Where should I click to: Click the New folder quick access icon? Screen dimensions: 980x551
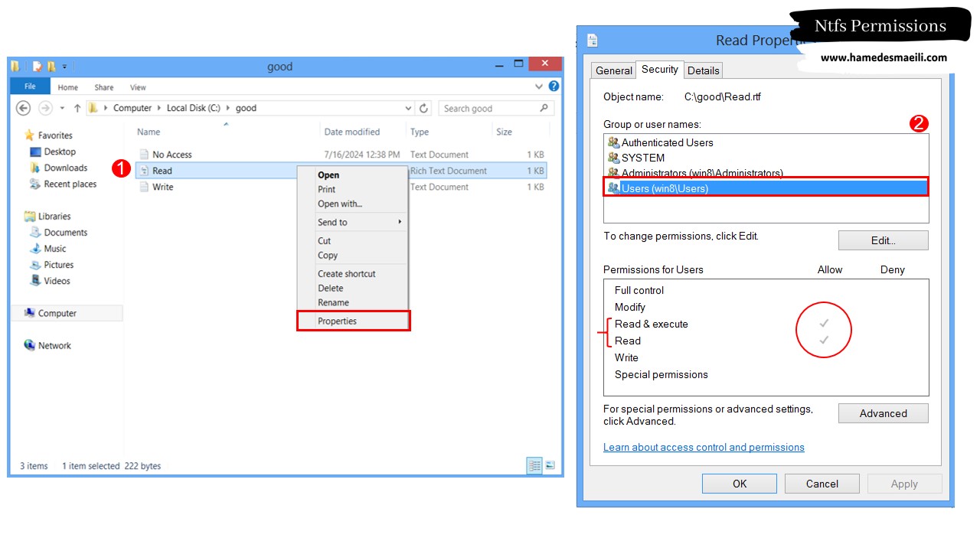coord(51,67)
